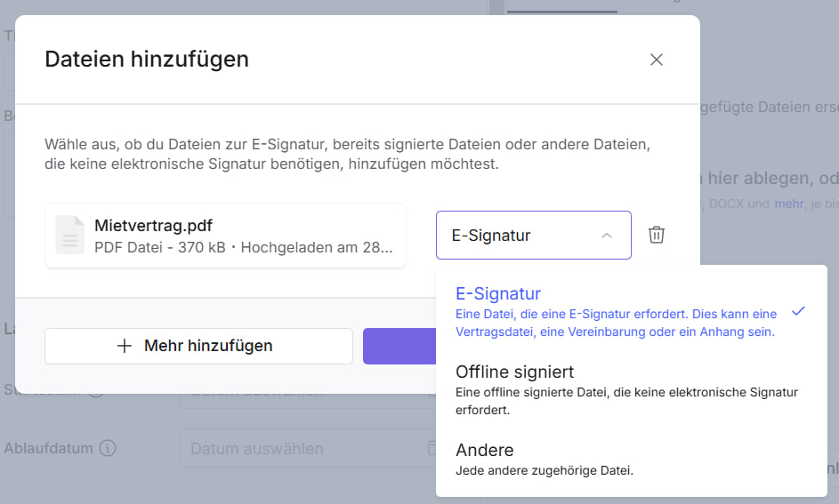This screenshot has height=504, width=839.
Task: Click the plus icon in Mehr hinzufügen
Action: pos(125,346)
